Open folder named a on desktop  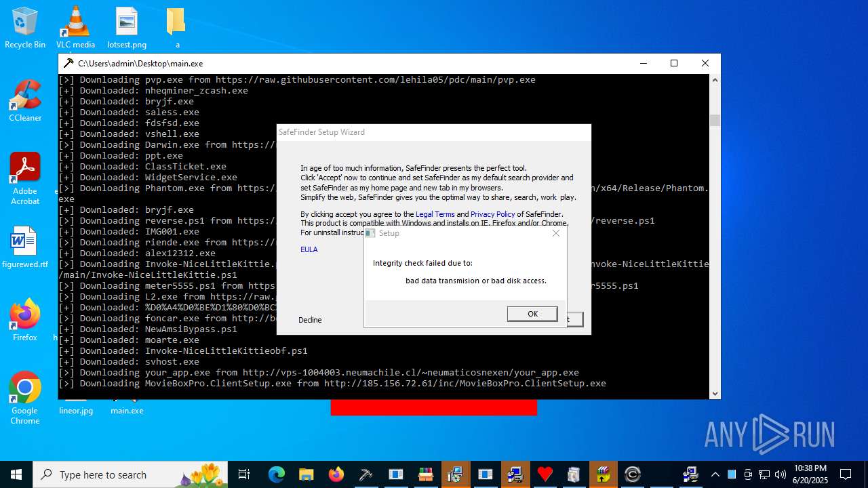pos(177,28)
